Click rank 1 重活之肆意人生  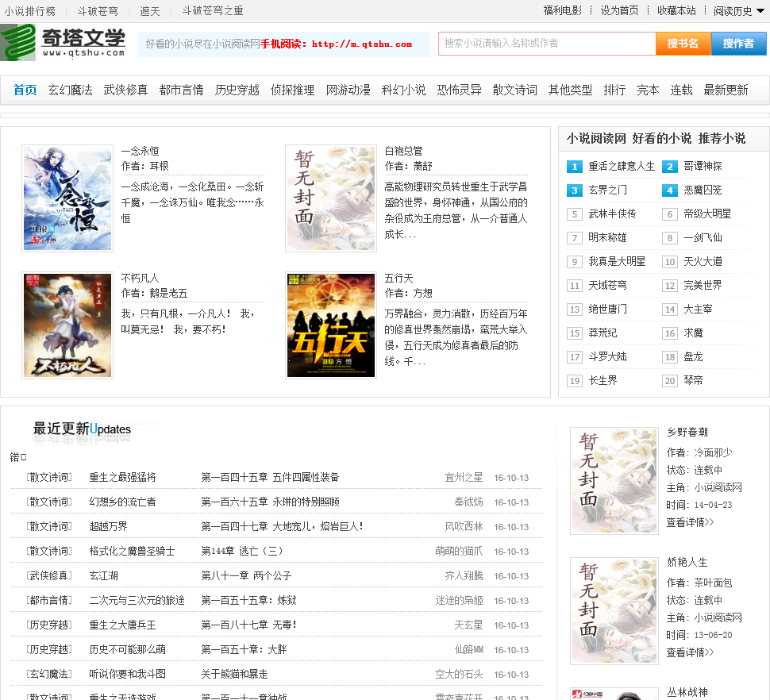622,167
